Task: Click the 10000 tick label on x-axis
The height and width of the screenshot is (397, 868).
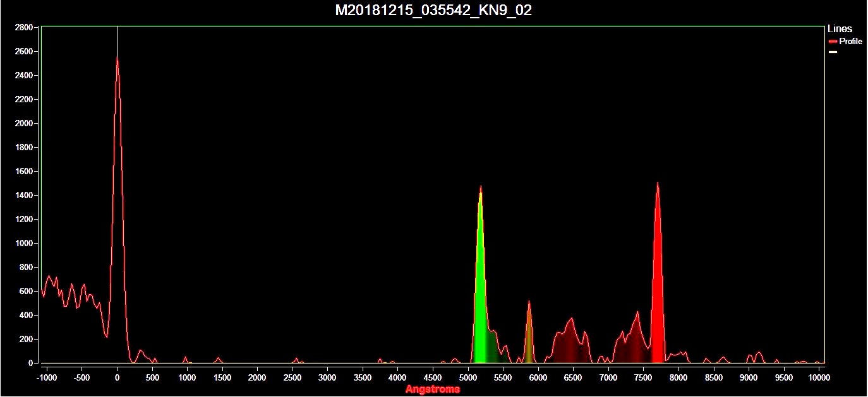Action: point(818,377)
